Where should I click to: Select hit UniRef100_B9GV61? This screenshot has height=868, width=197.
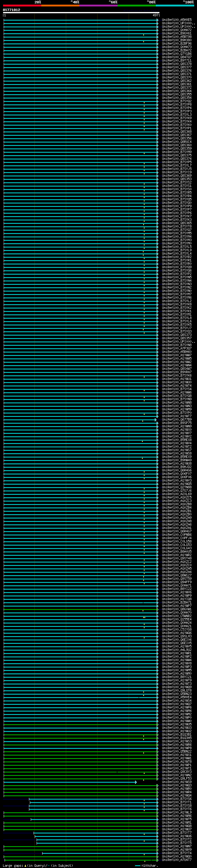[177, 33]
